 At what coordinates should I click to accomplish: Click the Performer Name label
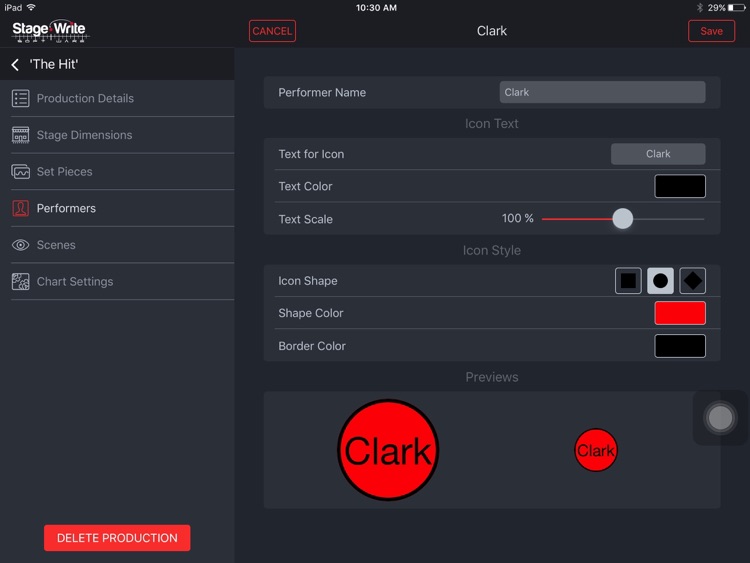pos(322,92)
